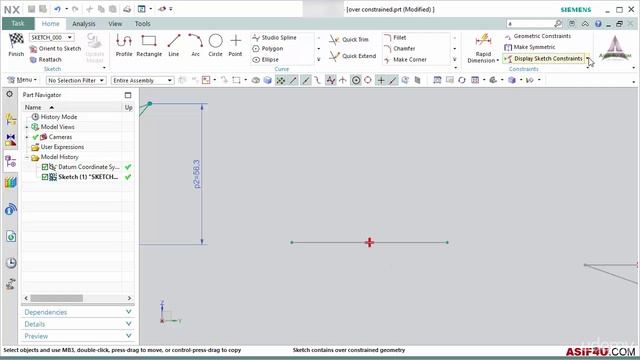Switch to the Tools tab
This screenshot has width=640, height=360.
[142, 24]
